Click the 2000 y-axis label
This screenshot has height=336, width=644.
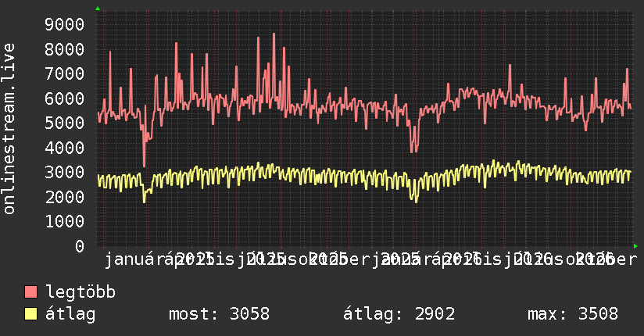pos(65,197)
